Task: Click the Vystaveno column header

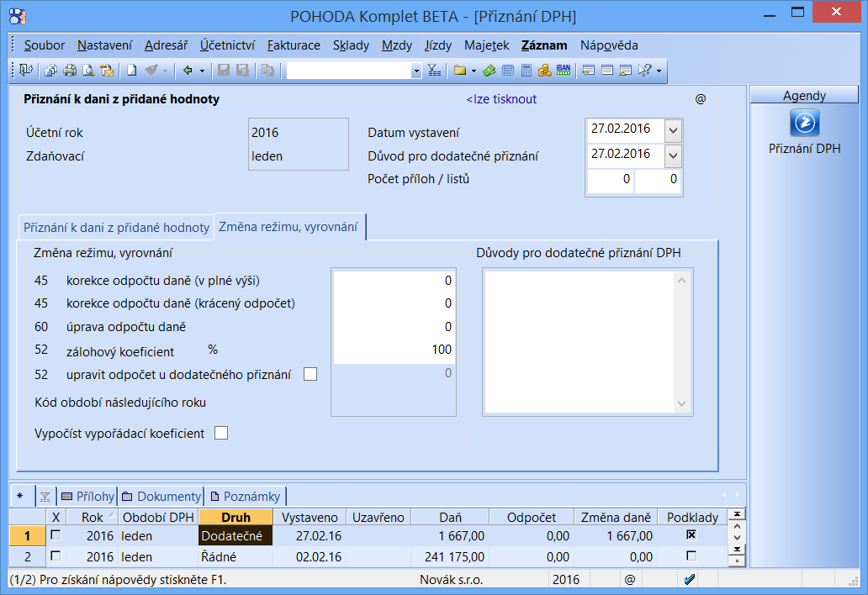Action: [310, 517]
